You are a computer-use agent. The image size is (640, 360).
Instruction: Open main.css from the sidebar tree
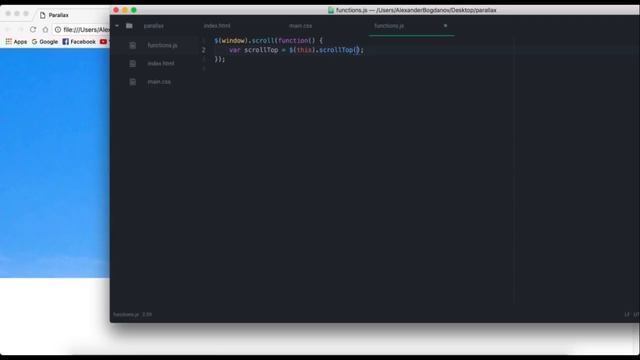tap(159, 82)
